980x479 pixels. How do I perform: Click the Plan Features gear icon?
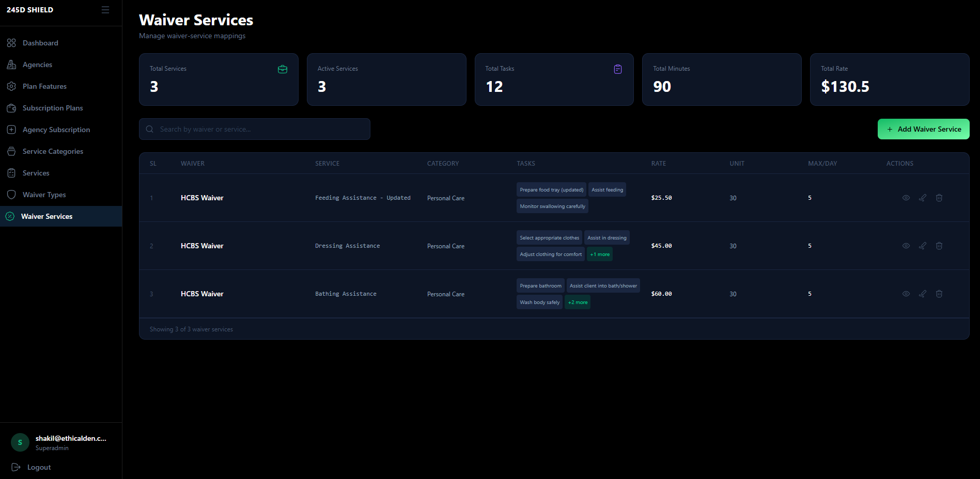11,86
